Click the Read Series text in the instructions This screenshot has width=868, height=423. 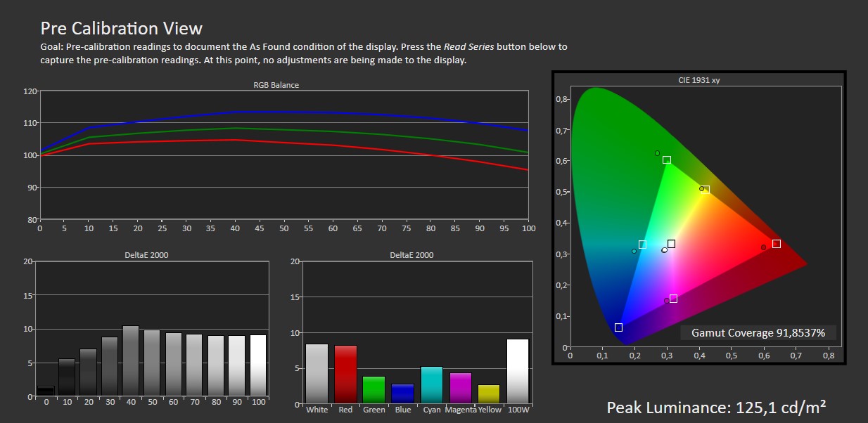click(x=469, y=47)
